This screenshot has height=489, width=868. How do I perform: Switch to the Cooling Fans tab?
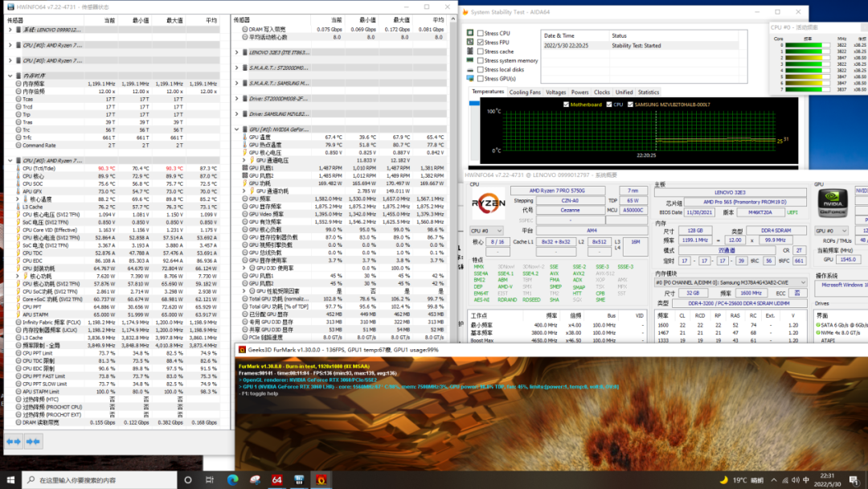click(x=524, y=92)
